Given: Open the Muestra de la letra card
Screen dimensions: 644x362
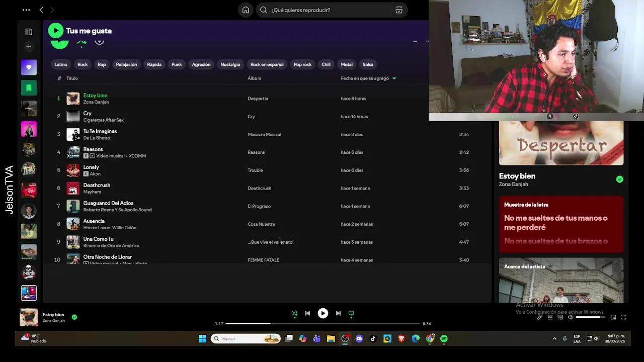Looking at the screenshot, I should tap(561, 224).
